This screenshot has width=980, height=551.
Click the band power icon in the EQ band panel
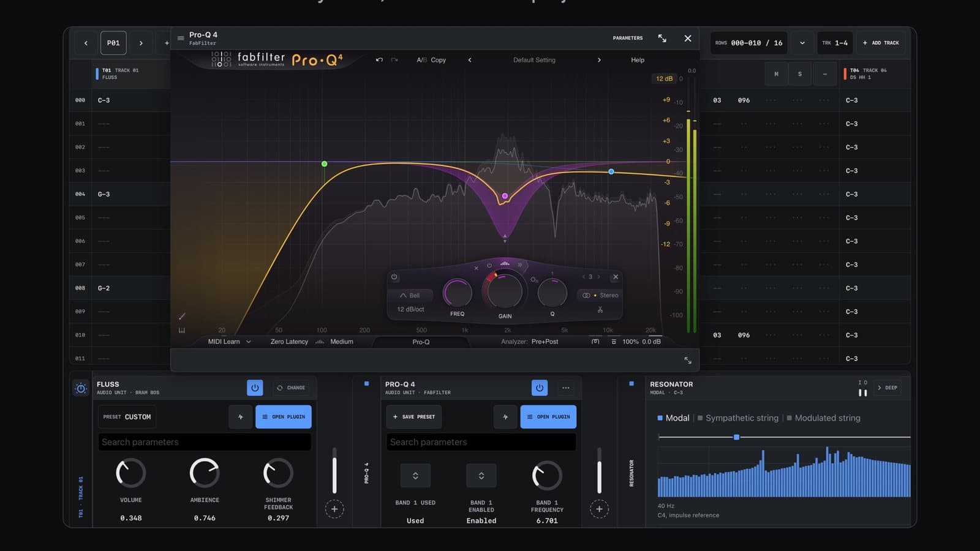point(394,277)
